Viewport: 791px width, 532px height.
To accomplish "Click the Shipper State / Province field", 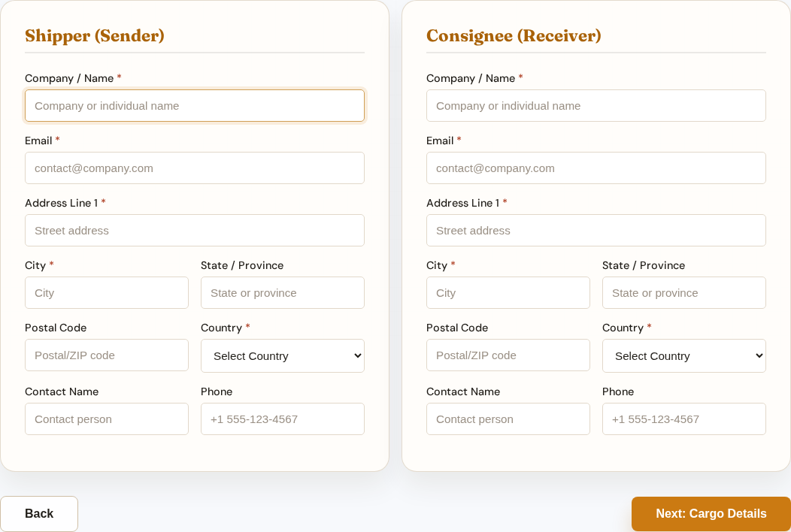I will tap(282, 292).
